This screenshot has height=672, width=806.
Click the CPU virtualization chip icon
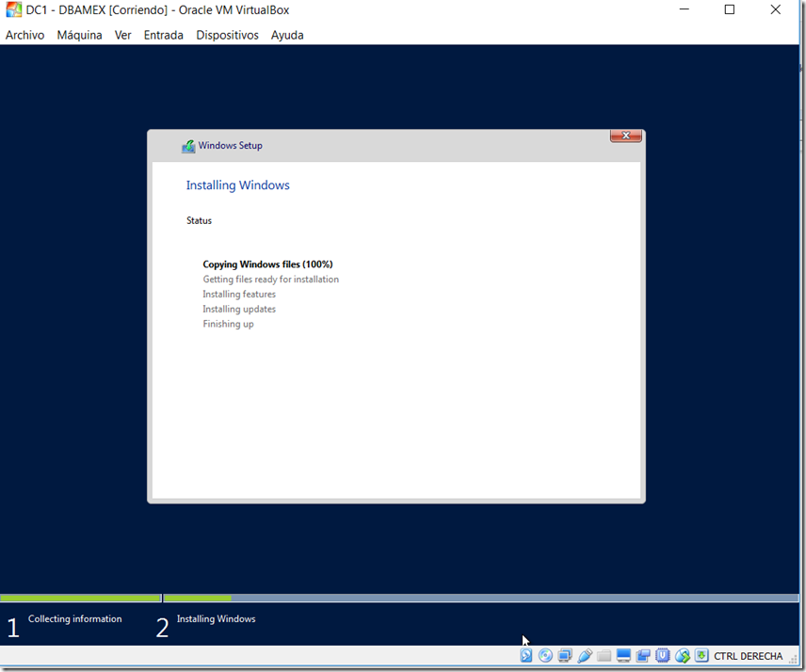pos(663,656)
